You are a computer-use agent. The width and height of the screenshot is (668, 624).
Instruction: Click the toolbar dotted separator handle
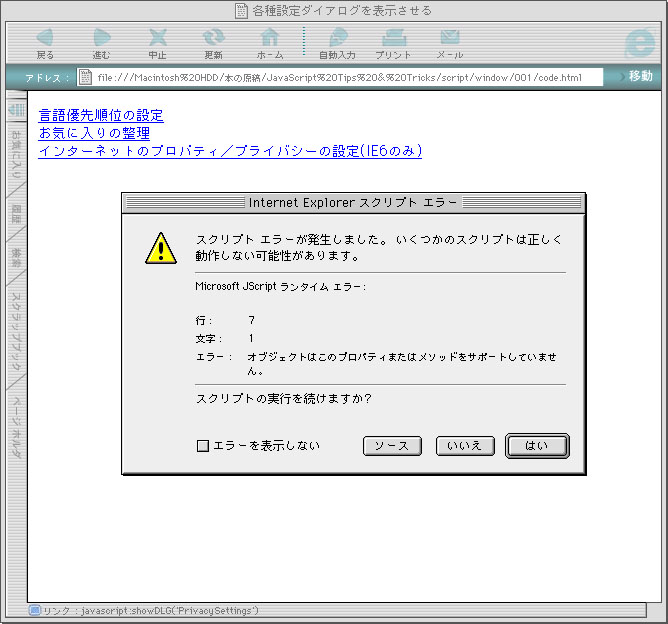304,41
